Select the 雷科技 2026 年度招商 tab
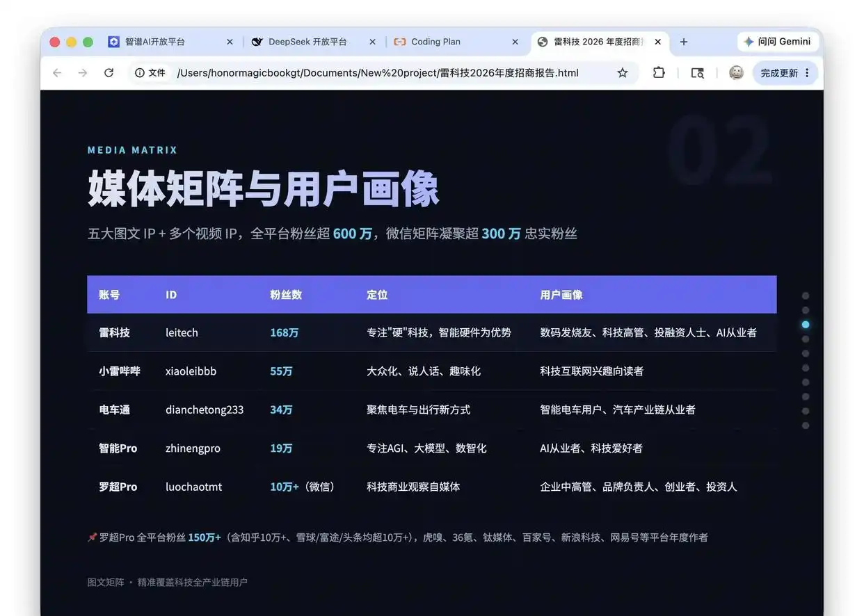 click(598, 42)
